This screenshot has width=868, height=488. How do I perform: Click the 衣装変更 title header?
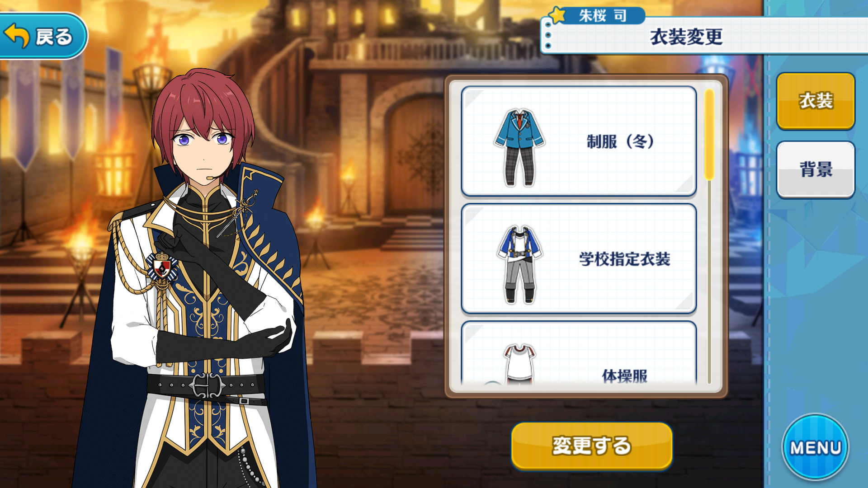pos(686,37)
